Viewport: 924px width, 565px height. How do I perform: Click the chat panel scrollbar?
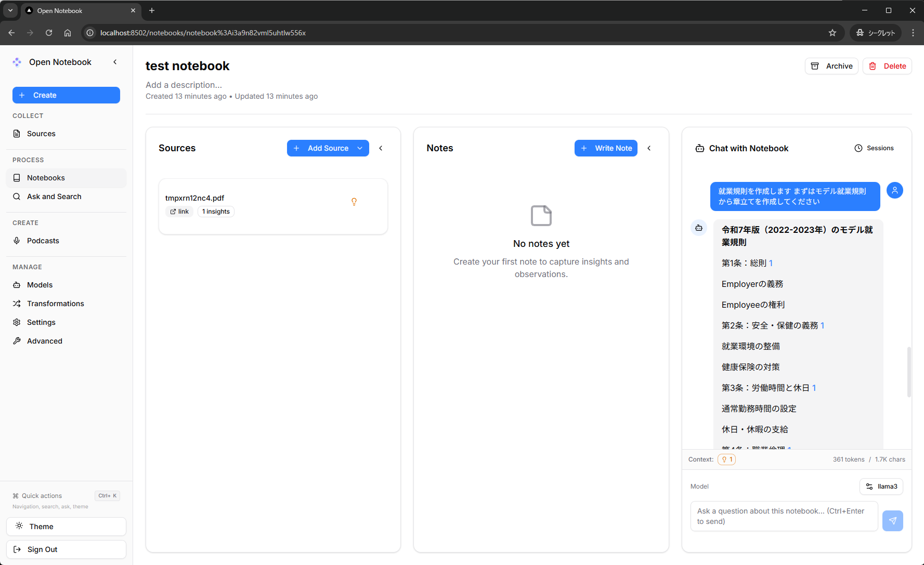click(909, 372)
